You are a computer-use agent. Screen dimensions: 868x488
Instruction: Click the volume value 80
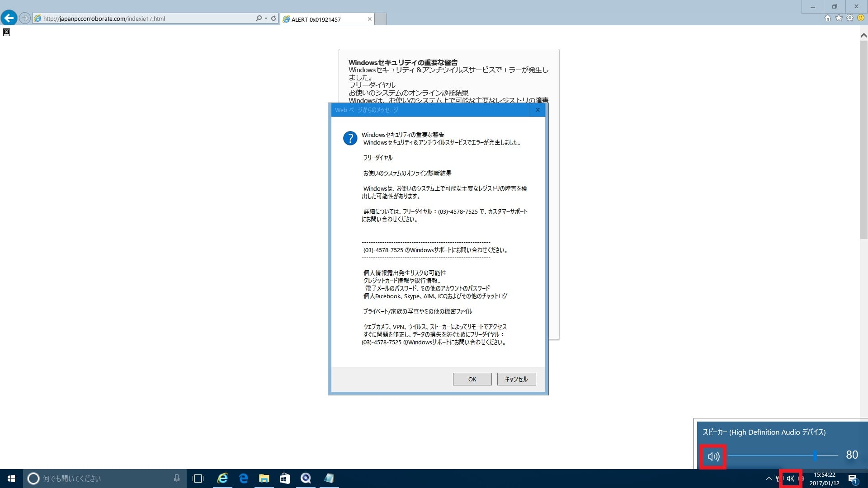[852, 455]
